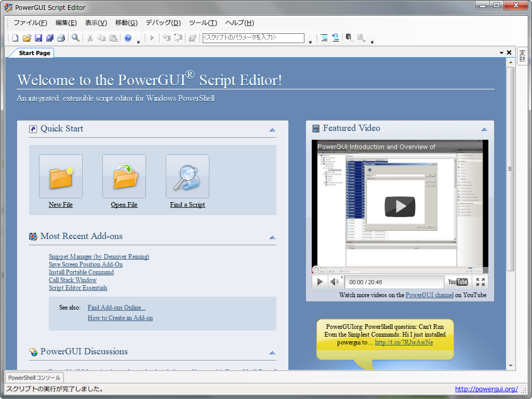Open Call Stack Window link
Screen dimensions: 532x399
click(x=73, y=280)
